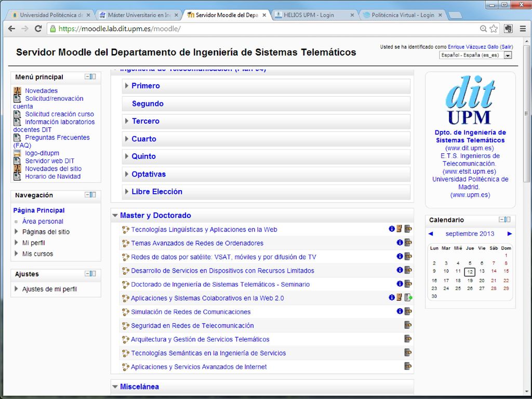Click the guest-access face icon for Tecnologías Lingüísticas
Viewport: 532px width, 399px height.
400,229
